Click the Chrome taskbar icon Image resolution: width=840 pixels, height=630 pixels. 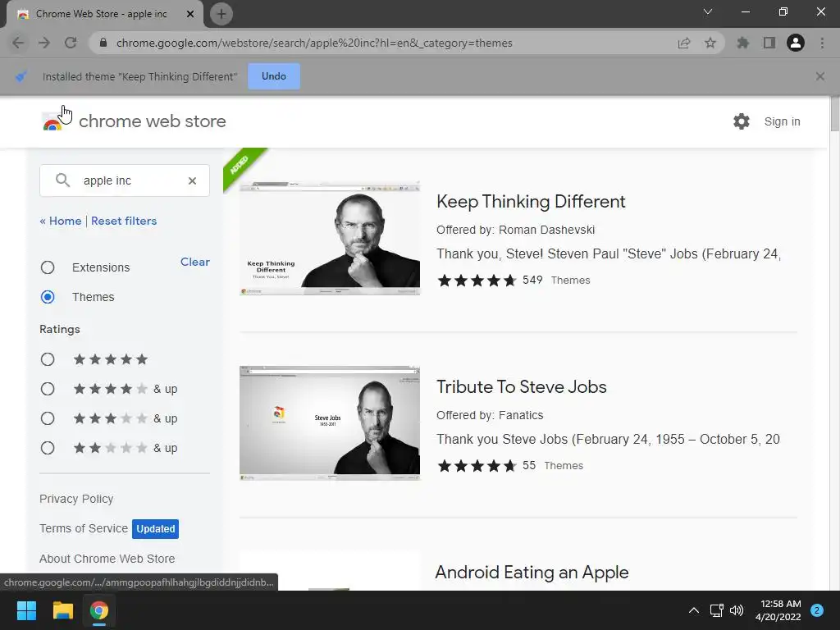98,610
